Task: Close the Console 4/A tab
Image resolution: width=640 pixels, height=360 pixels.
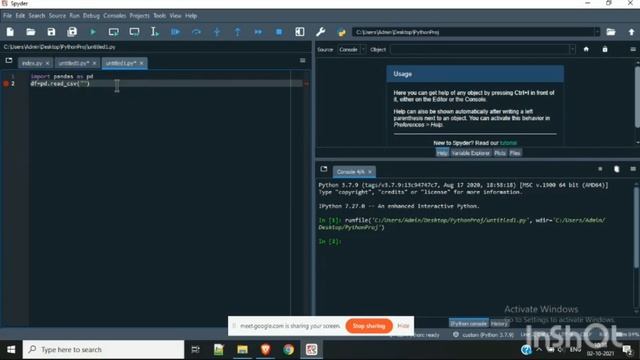Action: (370, 172)
